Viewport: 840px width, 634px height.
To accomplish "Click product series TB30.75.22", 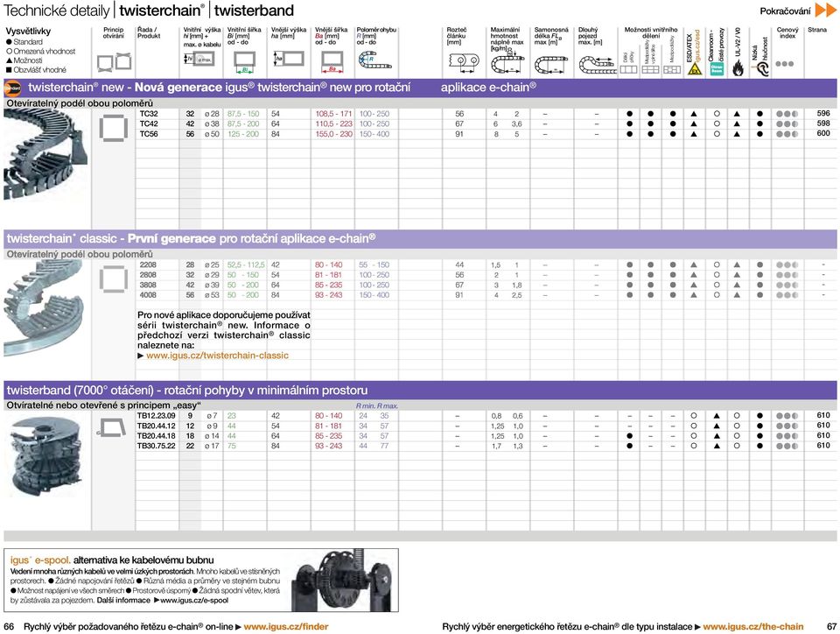I will click(157, 446).
